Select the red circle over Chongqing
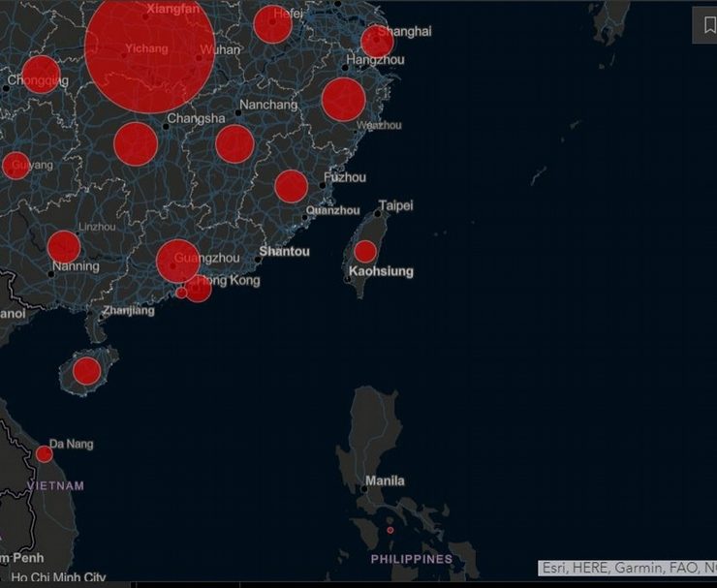Screen dimensions: 717x588 (x=41, y=75)
